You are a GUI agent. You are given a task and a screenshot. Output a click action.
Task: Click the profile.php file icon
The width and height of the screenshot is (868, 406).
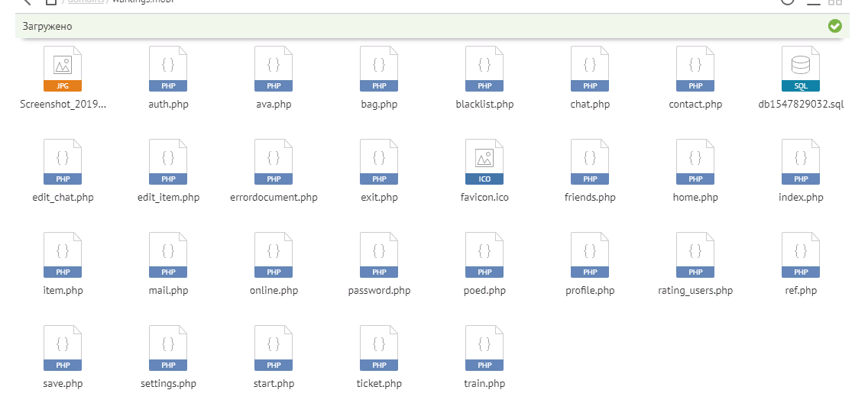590,256
